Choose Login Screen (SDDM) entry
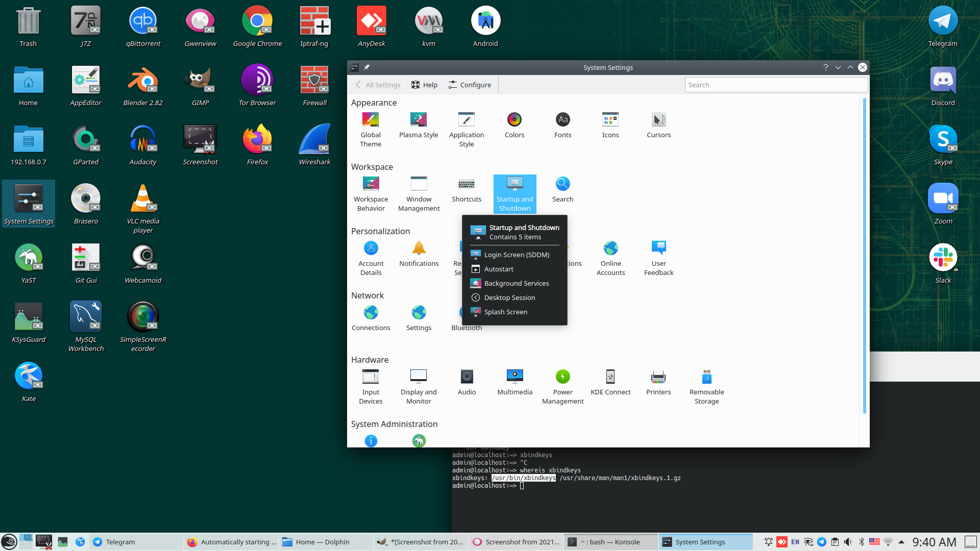The image size is (980, 551). click(x=517, y=255)
